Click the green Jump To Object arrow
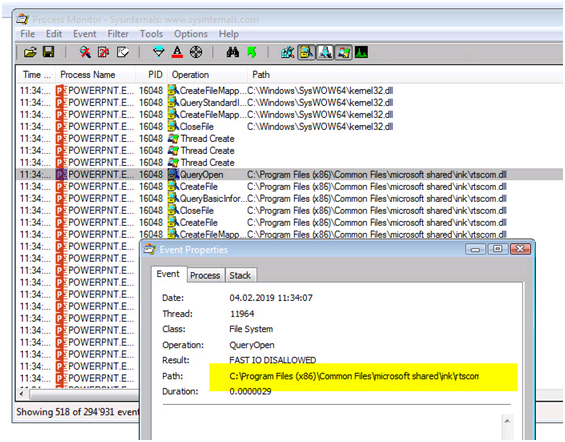This screenshot has height=442, width=565. (252, 53)
